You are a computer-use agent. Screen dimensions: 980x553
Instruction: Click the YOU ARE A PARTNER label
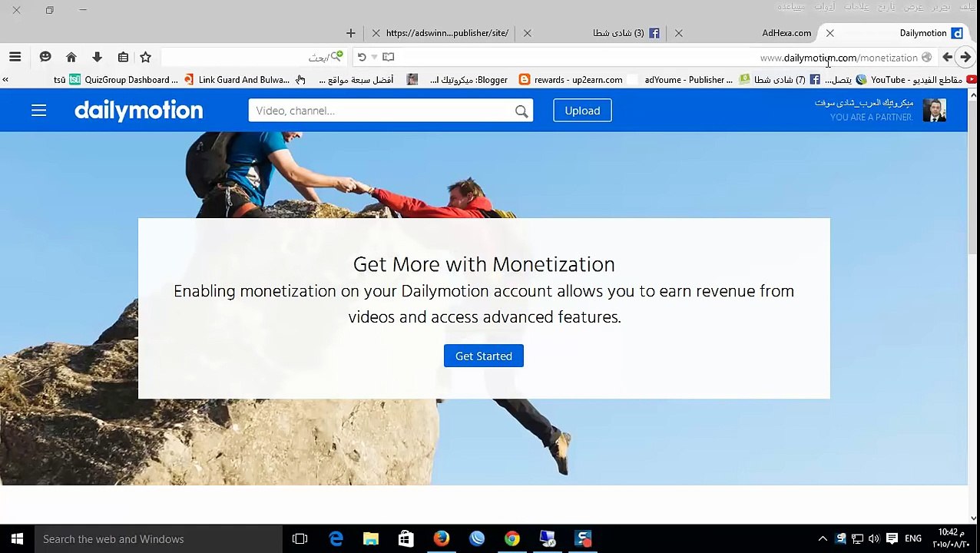pos(871,118)
